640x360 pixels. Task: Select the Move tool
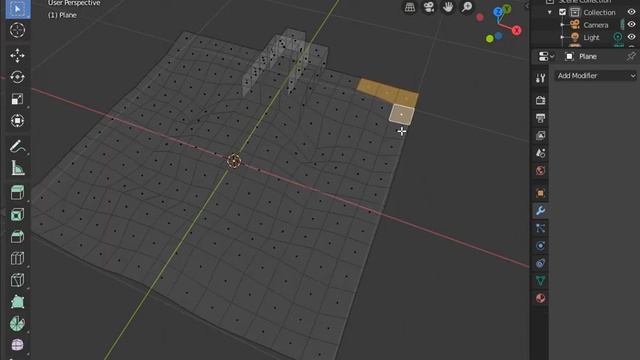18,56
